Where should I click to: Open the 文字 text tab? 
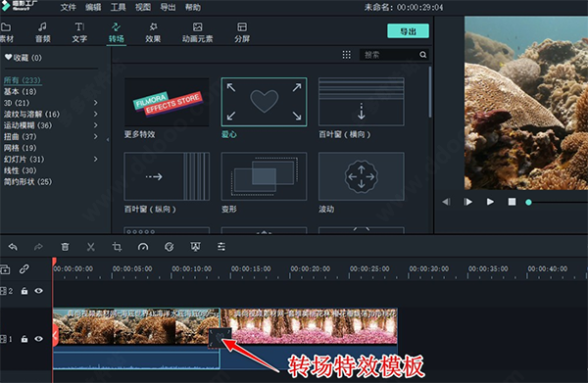pyautogui.click(x=79, y=32)
